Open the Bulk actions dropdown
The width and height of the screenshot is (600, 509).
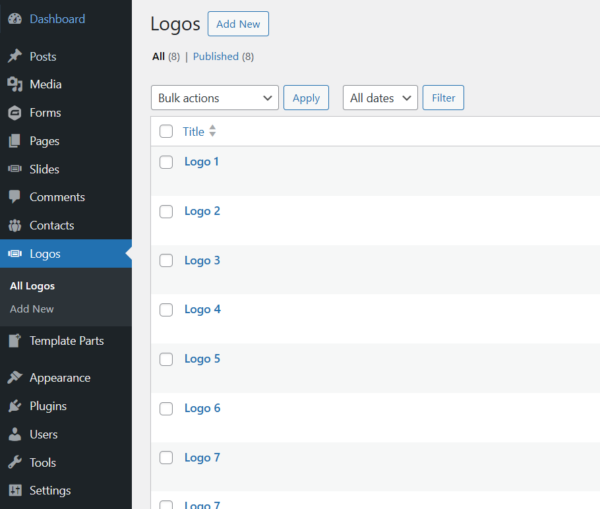tap(215, 98)
